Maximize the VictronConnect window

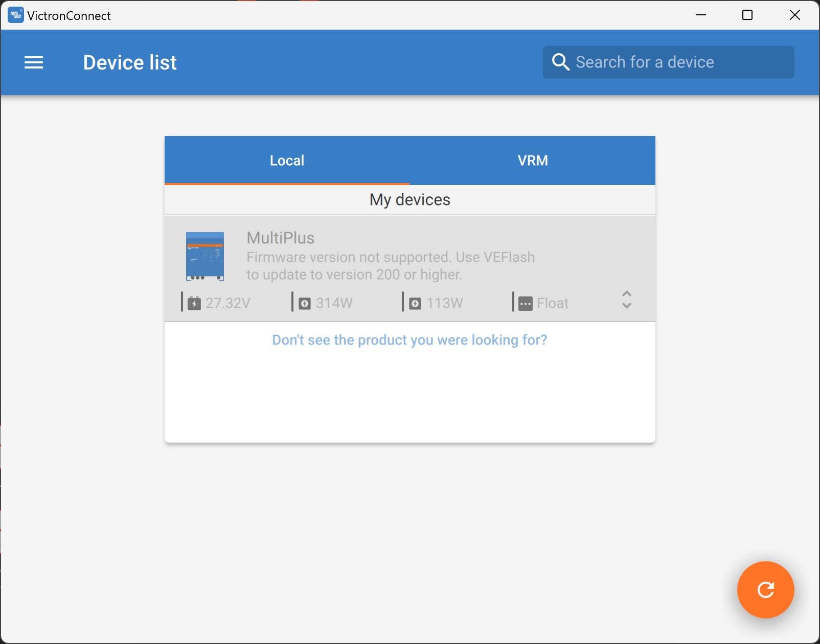coord(747,15)
